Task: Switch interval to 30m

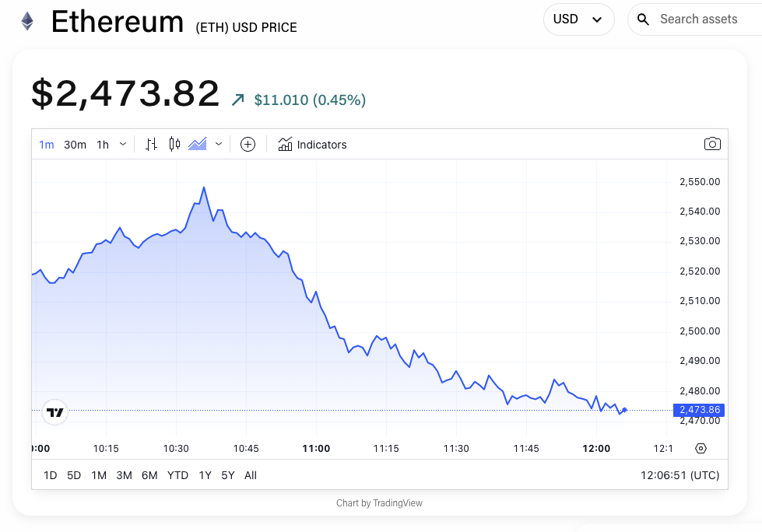Action: coord(75,144)
